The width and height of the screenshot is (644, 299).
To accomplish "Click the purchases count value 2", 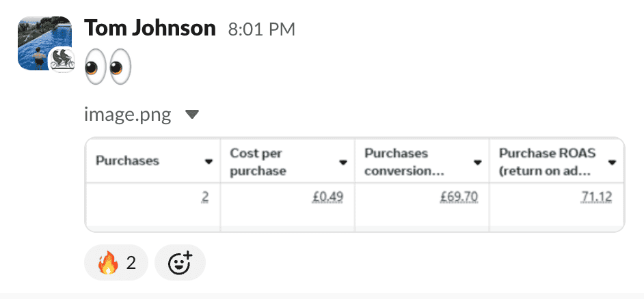I will 205,198.
